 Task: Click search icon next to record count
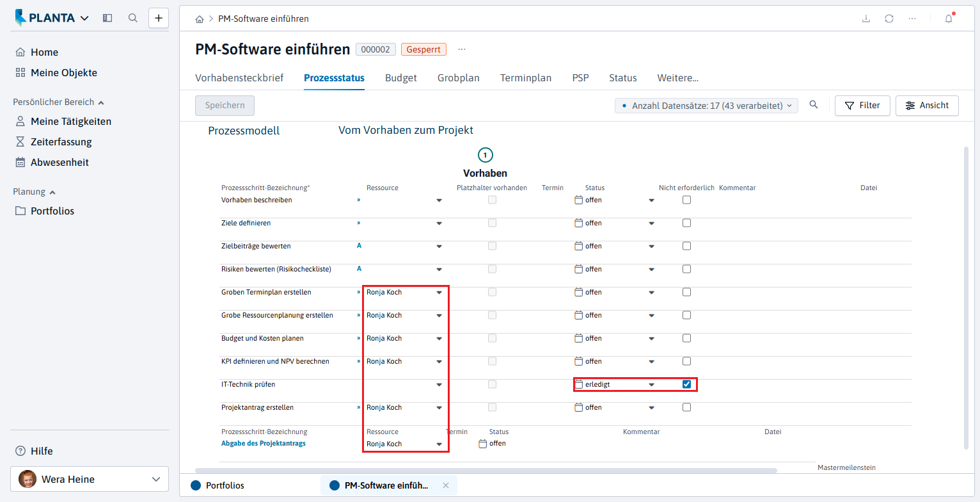pyautogui.click(x=814, y=105)
